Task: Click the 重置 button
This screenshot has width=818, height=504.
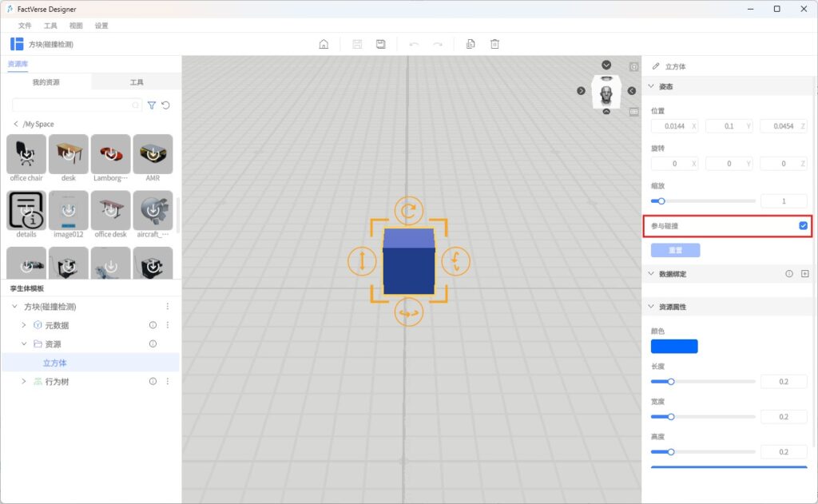Action: [x=675, y=251]
